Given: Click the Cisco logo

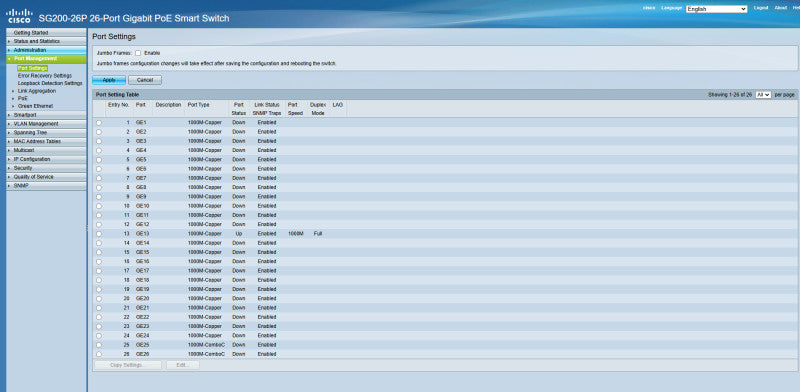Looking at the screenshot, I should click(19, 16).
